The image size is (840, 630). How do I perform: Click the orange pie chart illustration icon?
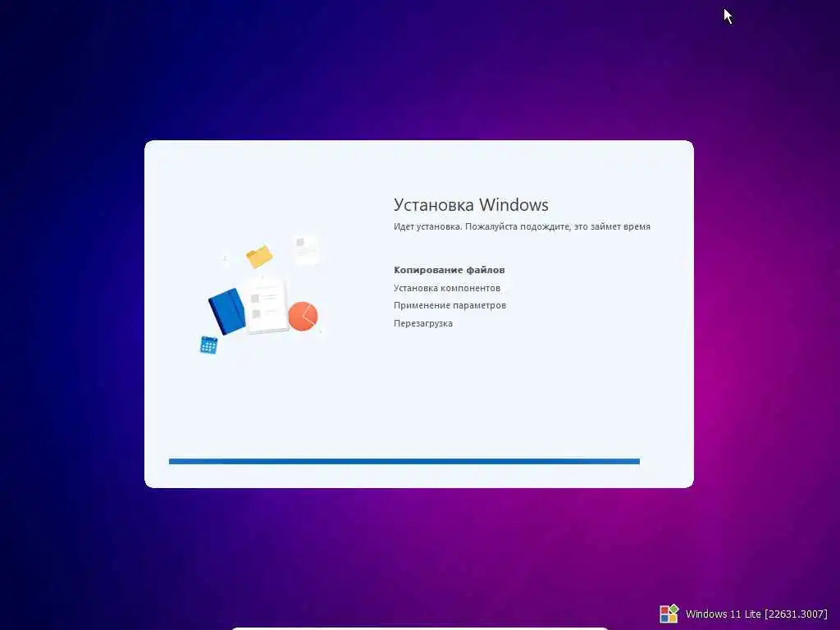303,316
